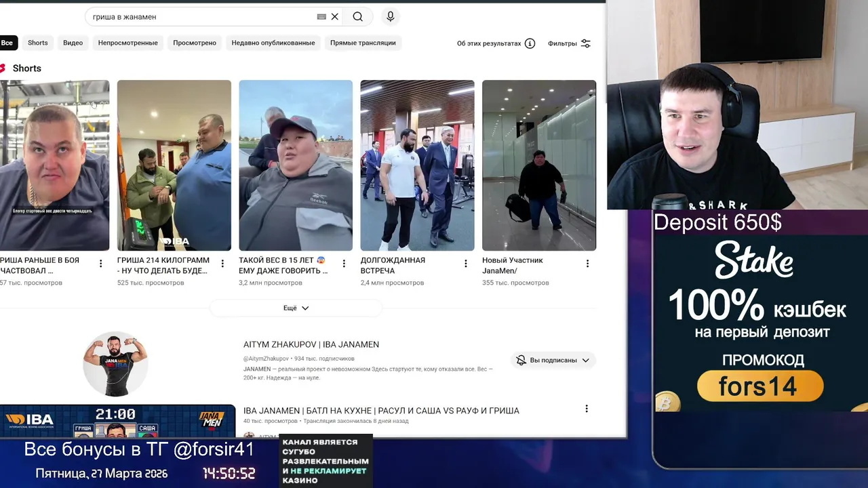Open info icon next to 'Об этих результатах'
868x488 pixels.
pos(530,43)
